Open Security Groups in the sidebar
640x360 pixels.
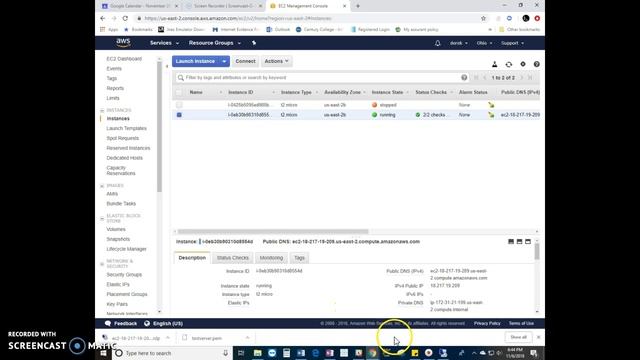click(x=124, y=275)
